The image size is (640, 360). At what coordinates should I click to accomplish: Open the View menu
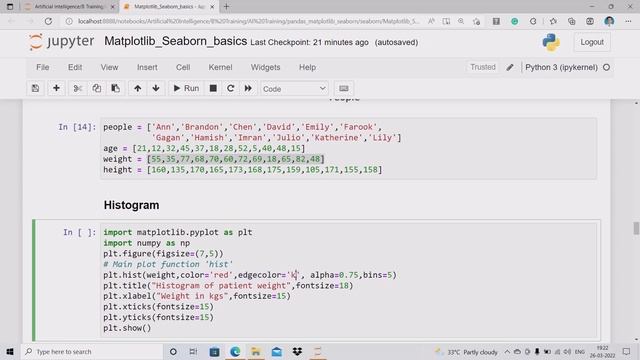109,67
